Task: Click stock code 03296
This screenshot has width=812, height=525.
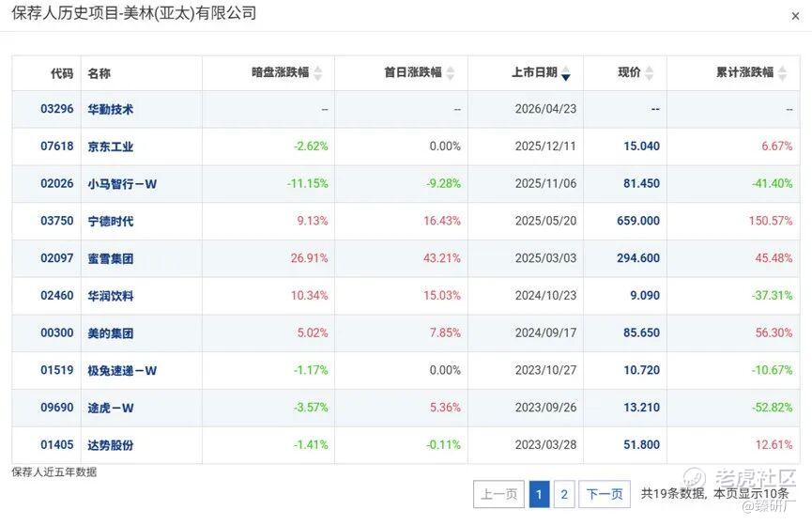Action: pos(57,109)
